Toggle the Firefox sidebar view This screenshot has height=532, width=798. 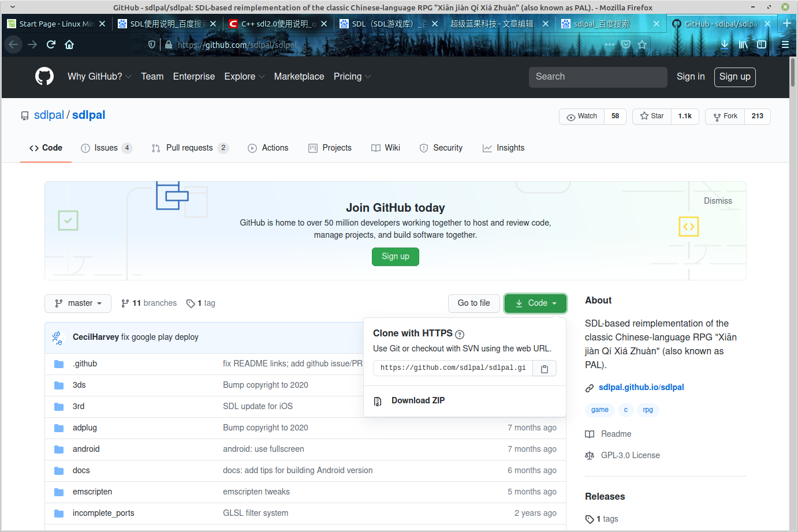[x=762, y=44]
